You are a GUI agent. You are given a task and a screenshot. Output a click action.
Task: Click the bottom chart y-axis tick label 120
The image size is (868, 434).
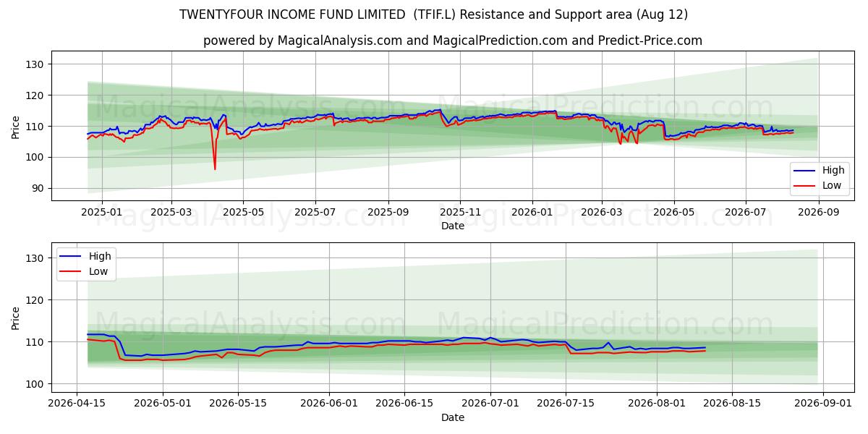pos(35,300)
